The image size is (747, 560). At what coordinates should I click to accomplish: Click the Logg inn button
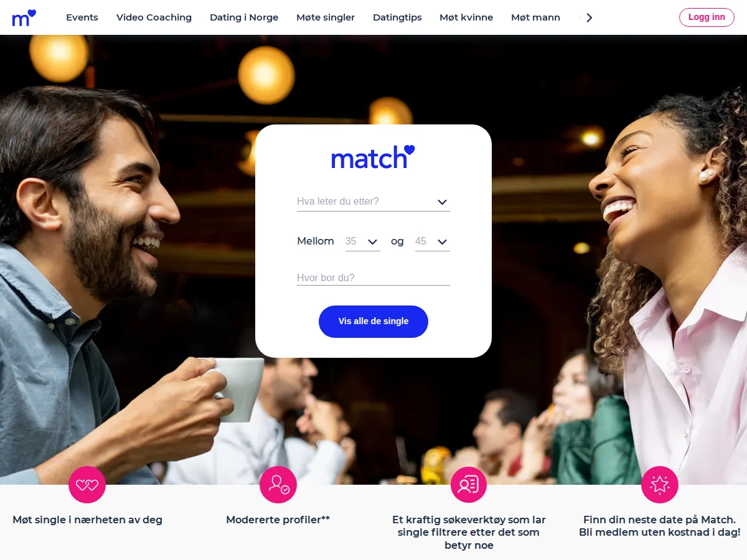[707, 17]
